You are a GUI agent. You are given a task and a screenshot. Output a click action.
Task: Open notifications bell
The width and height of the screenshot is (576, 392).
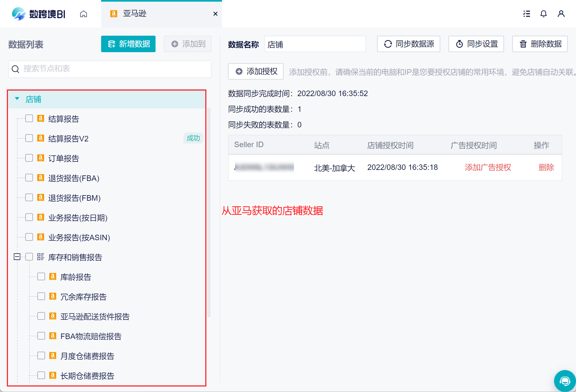543,14
